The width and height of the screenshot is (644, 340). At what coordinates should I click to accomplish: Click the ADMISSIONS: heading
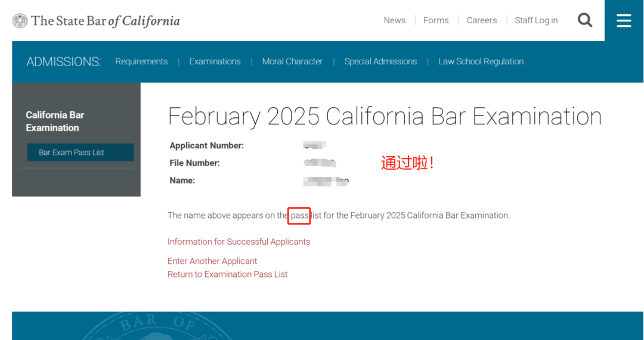click(64, 62)
